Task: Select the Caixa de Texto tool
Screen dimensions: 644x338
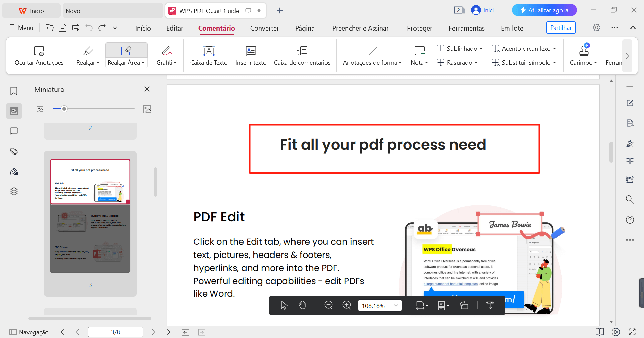Action: pyautogui.click(x=208, y=55)
